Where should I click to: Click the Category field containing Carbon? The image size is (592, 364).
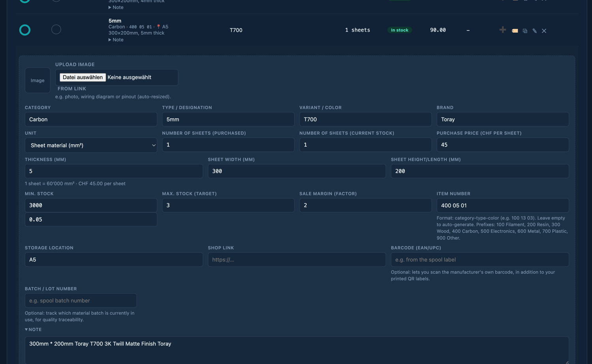coord(91,119)
